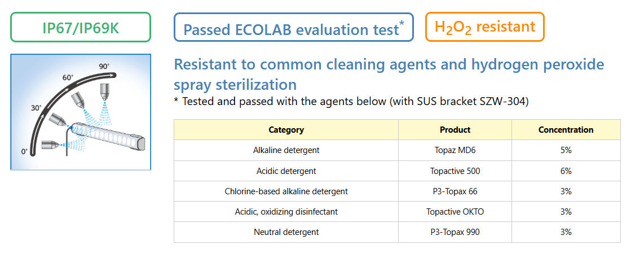Click the Acidic, oxidizing disinfectant cell
644x266 pixels.
(286, 212)
